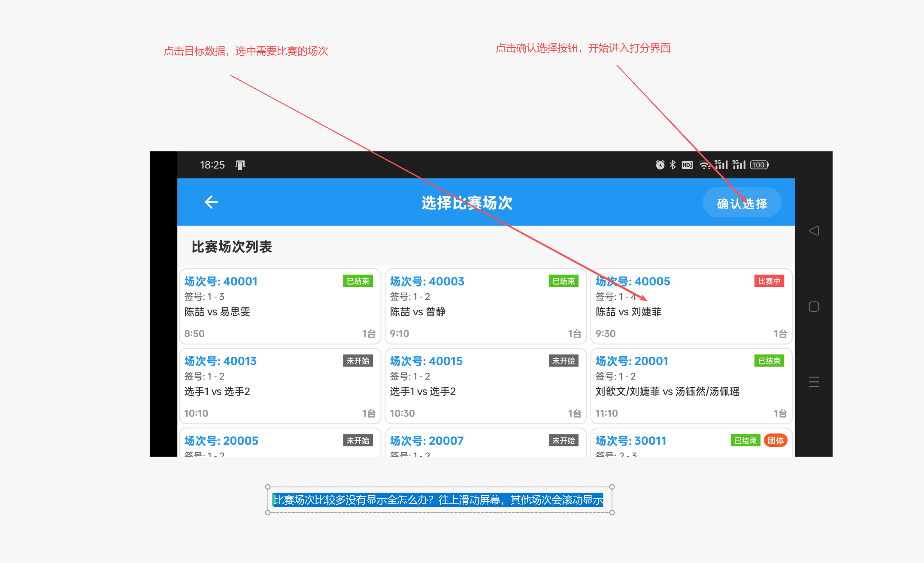Select match card 场次号 40003
This screenshot has height=563, width=924.
pyautogui.click(x=485, y=307)
